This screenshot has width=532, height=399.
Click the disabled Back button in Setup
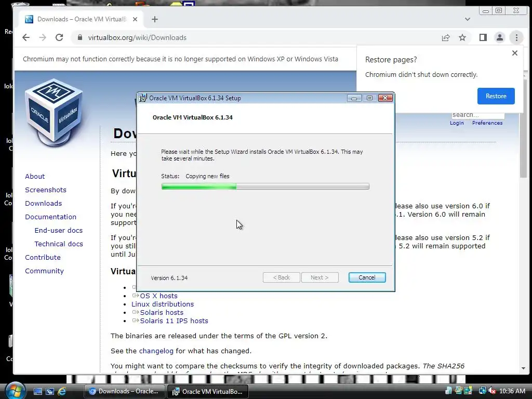tap(281, 277)
